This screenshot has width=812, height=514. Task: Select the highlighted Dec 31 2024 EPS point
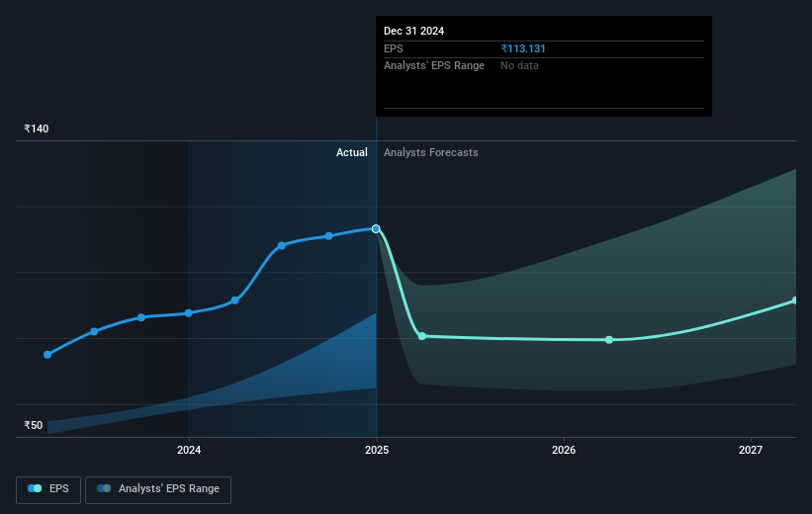coord(376,228)
